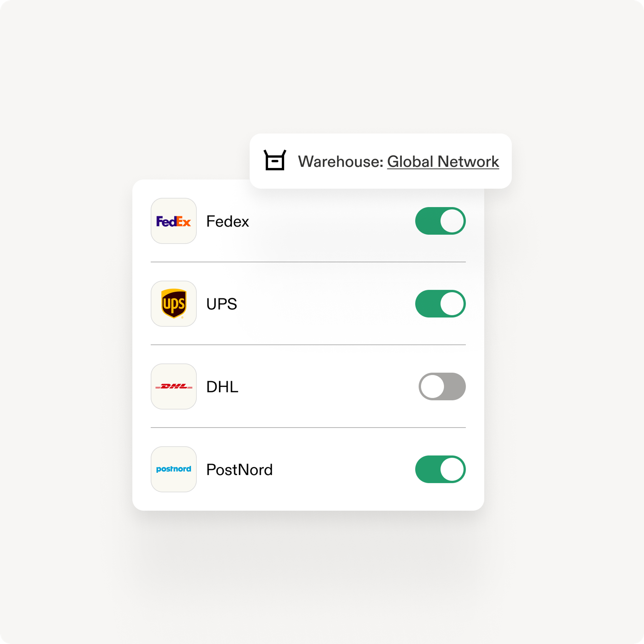Disable the Fedex carrier toggle
Image resolution: width=644 pixels, height=644 pixels.
[x=440, y=221]
